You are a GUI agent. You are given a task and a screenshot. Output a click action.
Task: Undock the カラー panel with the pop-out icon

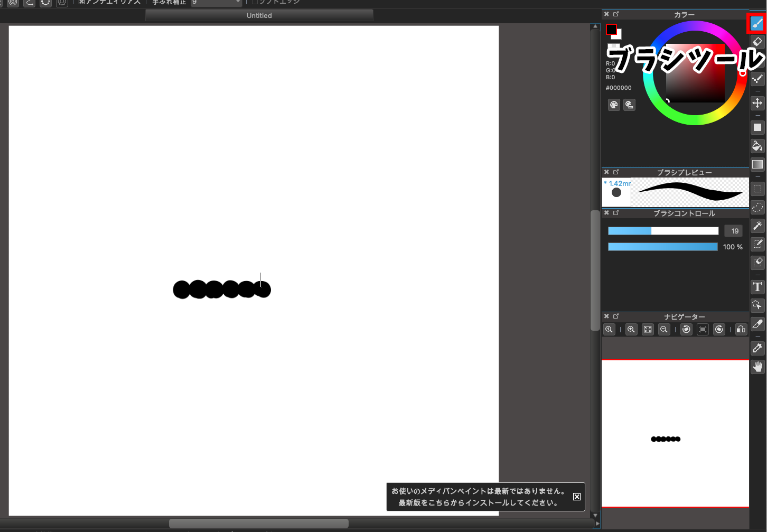point(616,14)
